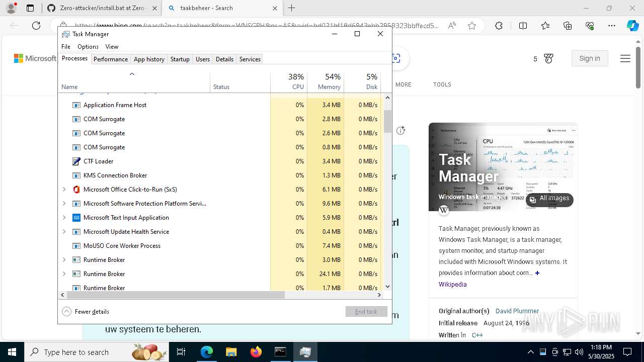644x362 pixels.
Task: Open the notification center icon
Action: tap(627, 352)
